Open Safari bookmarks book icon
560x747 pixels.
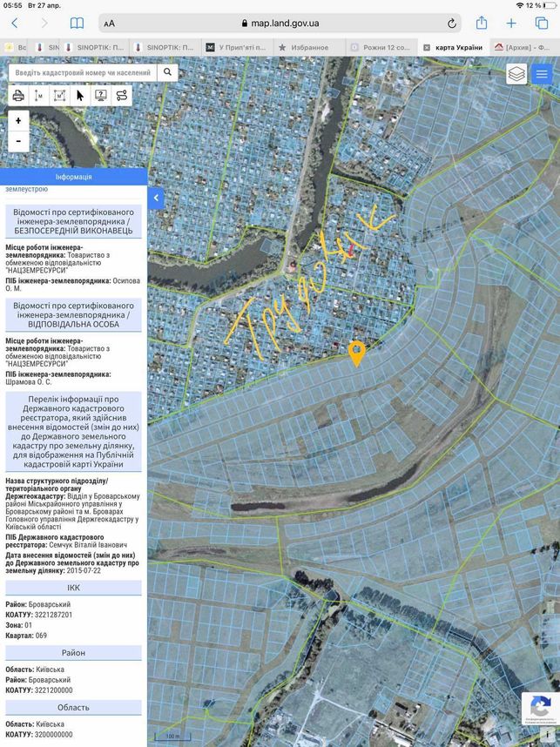77,23
